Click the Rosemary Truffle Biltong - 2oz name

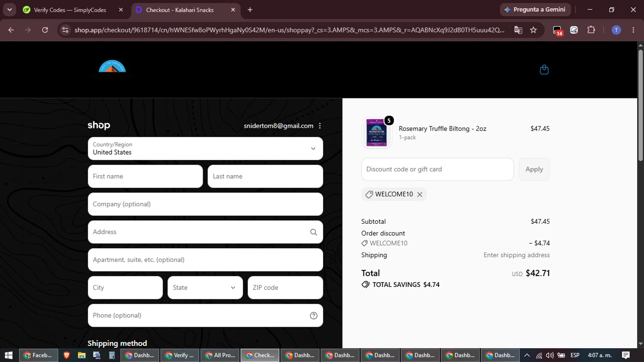click(x=443, y=128)
